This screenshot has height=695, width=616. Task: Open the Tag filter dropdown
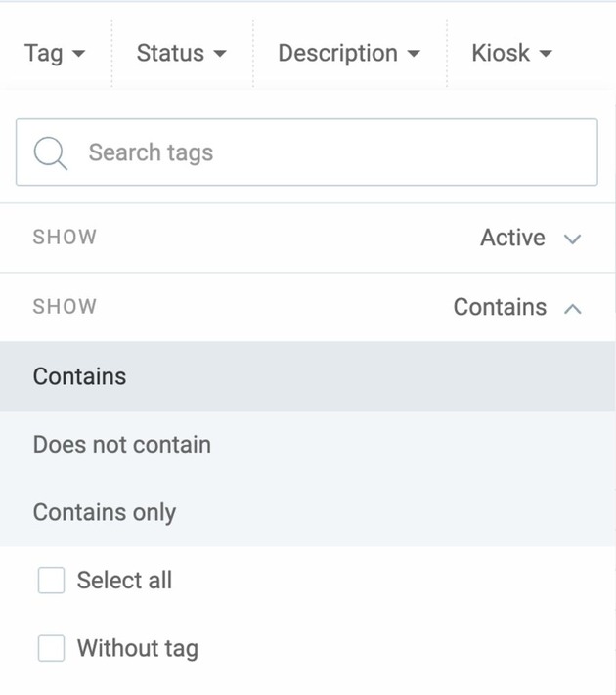tap(54, 54)
